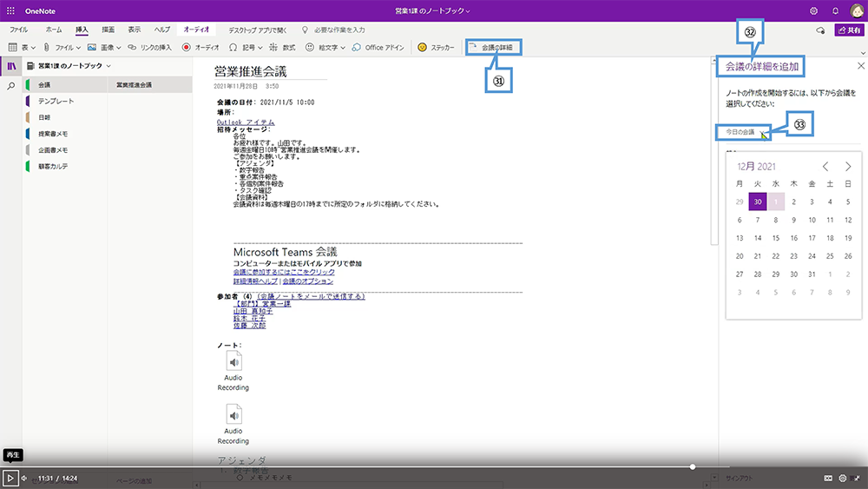Image resolution: width=868 pixels, height=489 pixels.
Task: Expand the Picture dropdown arrow
Action: [118, 48]
